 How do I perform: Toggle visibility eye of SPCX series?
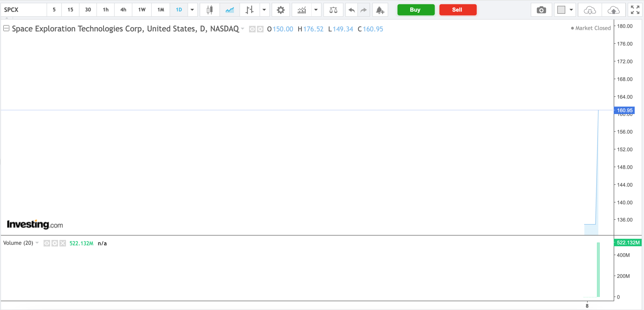point(252,29)
